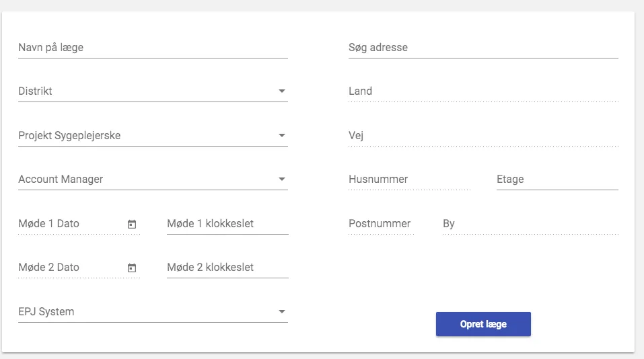Select the Land input field
The image size is (644, 359).
point(482,91)
